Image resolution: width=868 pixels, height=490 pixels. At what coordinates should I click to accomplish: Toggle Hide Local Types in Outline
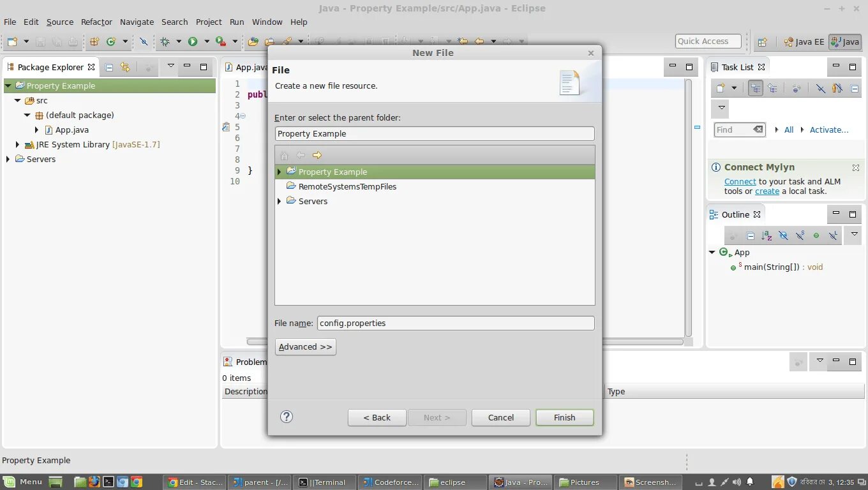click(833, 235)
